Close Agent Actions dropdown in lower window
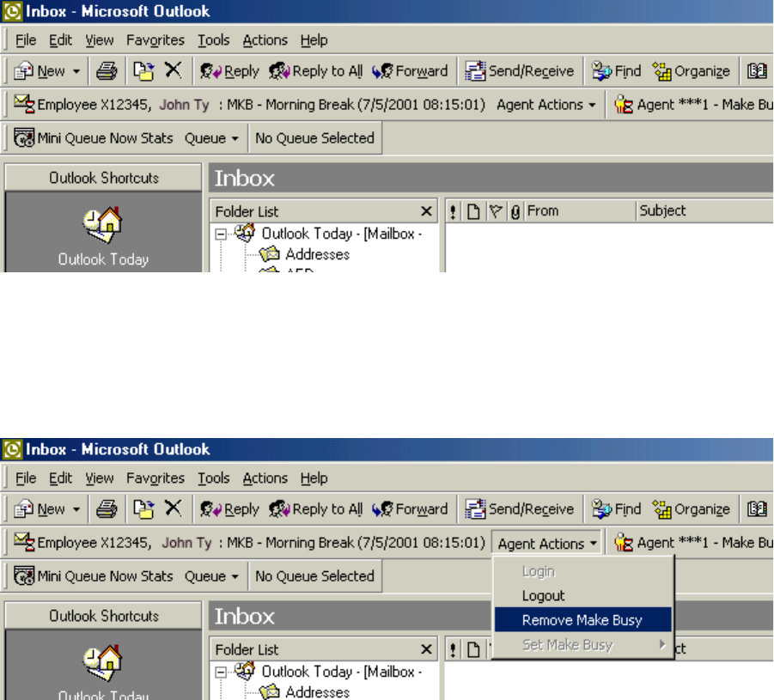The height and width of the screenshot is (700, 774). [x=546, y=543]
